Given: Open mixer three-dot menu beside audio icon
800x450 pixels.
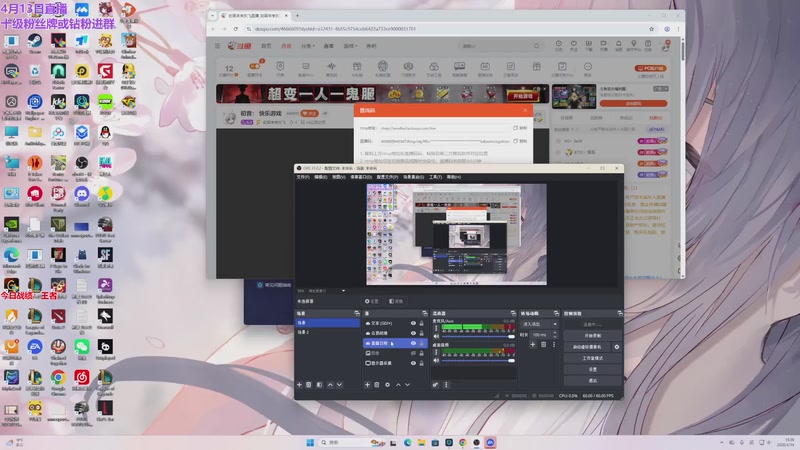Looking at the screenshot, I should pos(446,385).
